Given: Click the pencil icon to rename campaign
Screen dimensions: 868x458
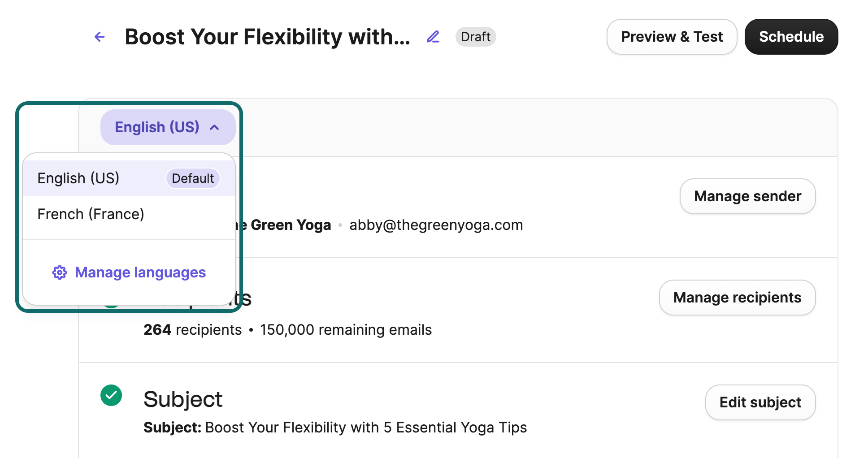Looking at the screenshot, I should [433, 37].
